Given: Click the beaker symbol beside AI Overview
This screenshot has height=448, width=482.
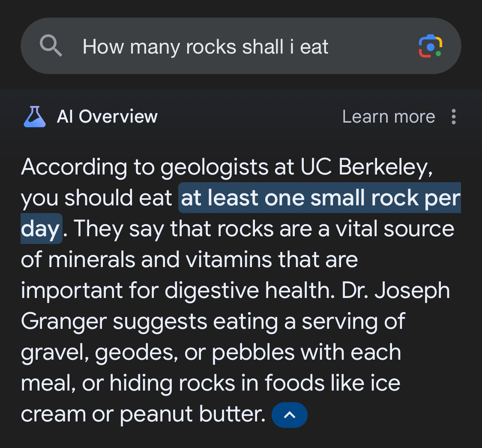Looking at the screenshot, I should click(34, 116).
